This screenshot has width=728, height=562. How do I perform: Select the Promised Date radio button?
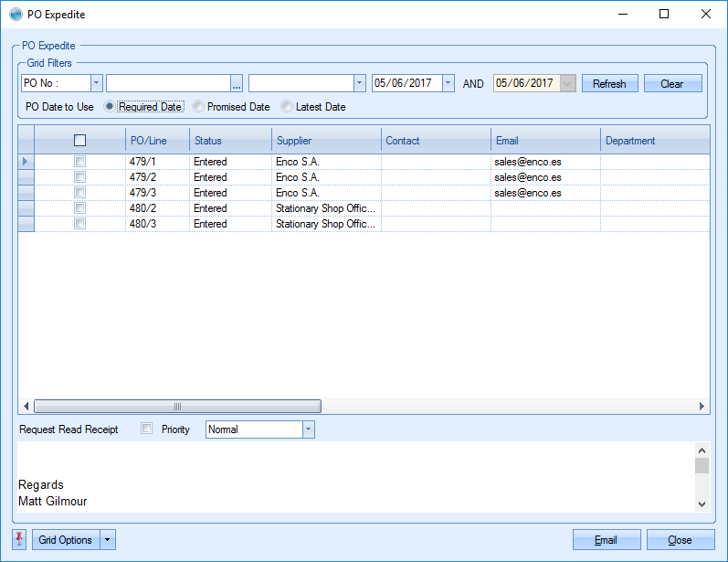point(197,107)
